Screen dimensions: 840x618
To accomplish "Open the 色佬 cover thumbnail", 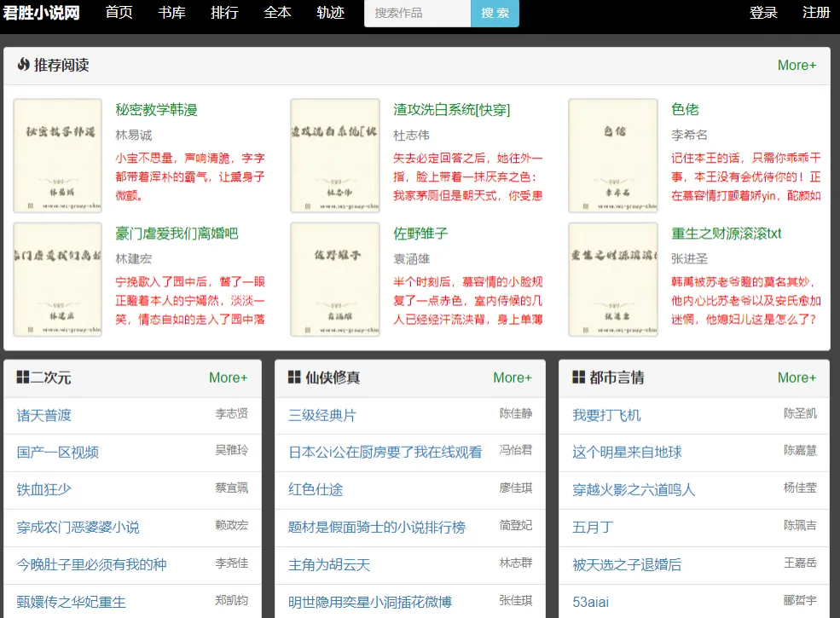I will [613, 155].
